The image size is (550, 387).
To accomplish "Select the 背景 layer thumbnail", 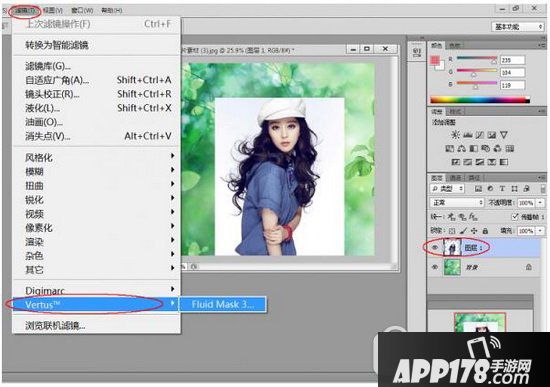I will 452,267.
